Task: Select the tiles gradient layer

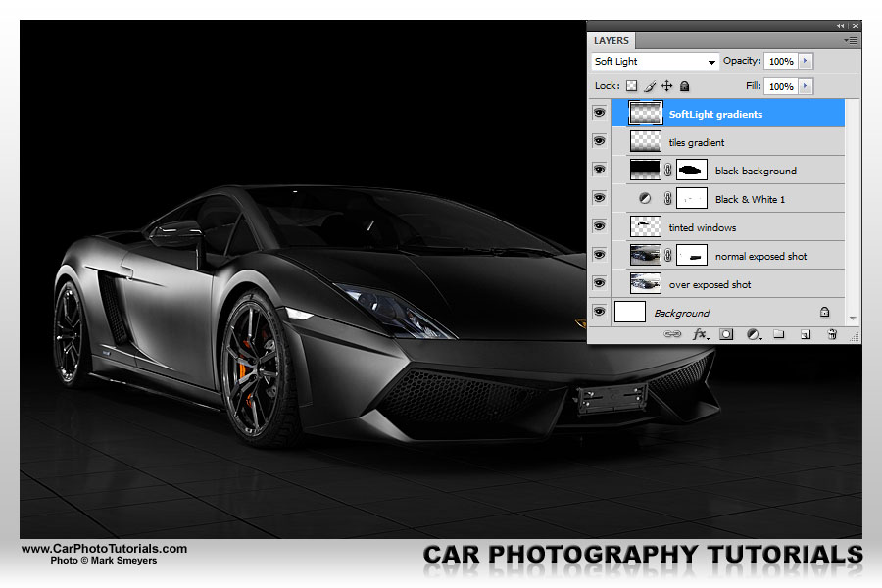Action: click(x=728, y=142)
